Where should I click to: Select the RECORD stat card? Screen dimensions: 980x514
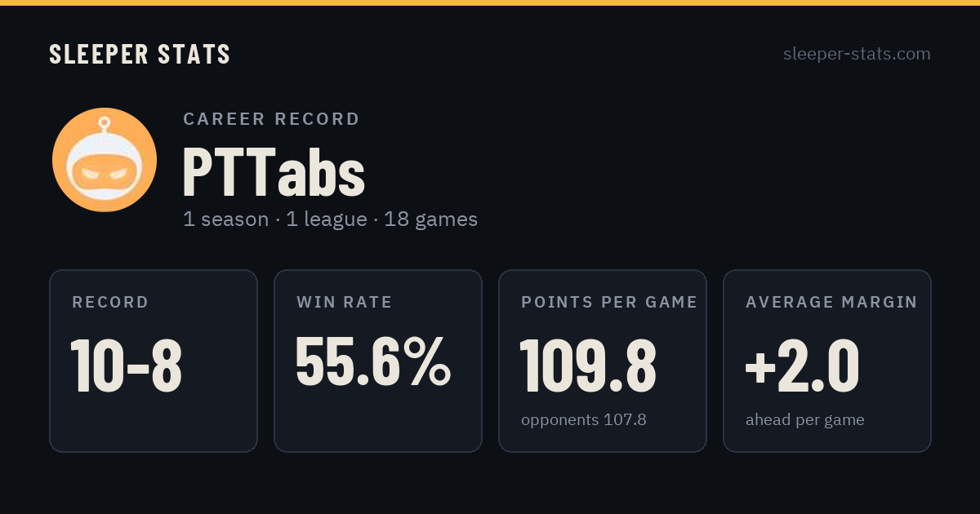pyautogui.click(x=154, y=361)
